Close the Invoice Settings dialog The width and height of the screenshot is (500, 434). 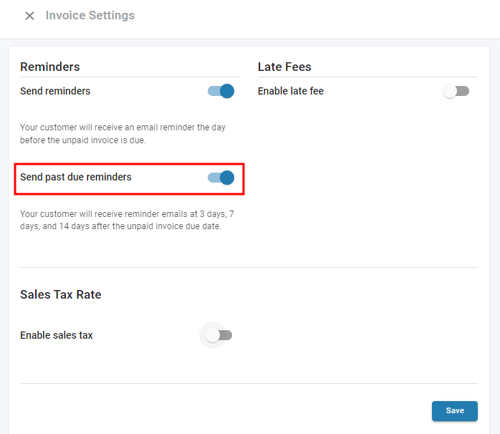click(30, 16)
